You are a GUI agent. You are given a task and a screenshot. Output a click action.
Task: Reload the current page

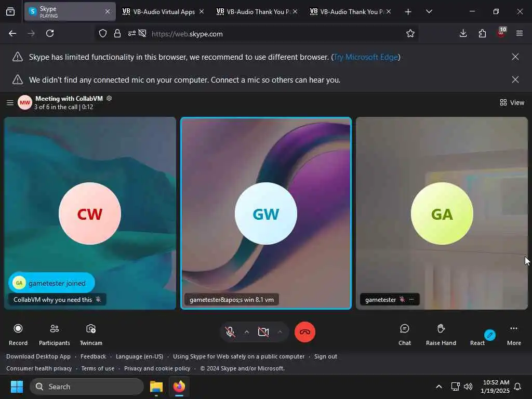pos(50,33)
